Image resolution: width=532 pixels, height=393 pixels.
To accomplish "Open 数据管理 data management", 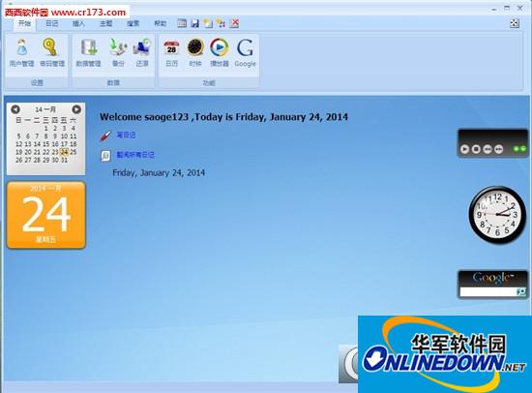I will coord(88,52).
